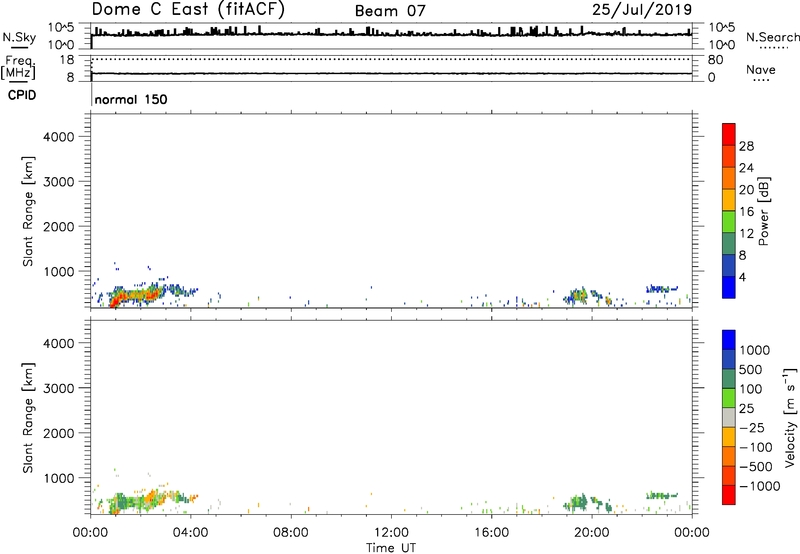Click the green echo cluster near 19:30 in the velocity panel

coord(579,502)
